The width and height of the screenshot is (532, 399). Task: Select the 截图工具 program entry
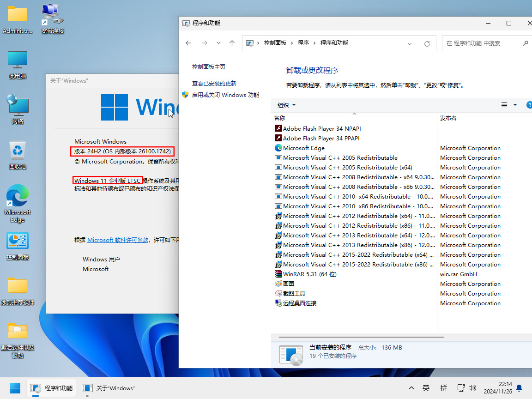[x=294, y=294]
